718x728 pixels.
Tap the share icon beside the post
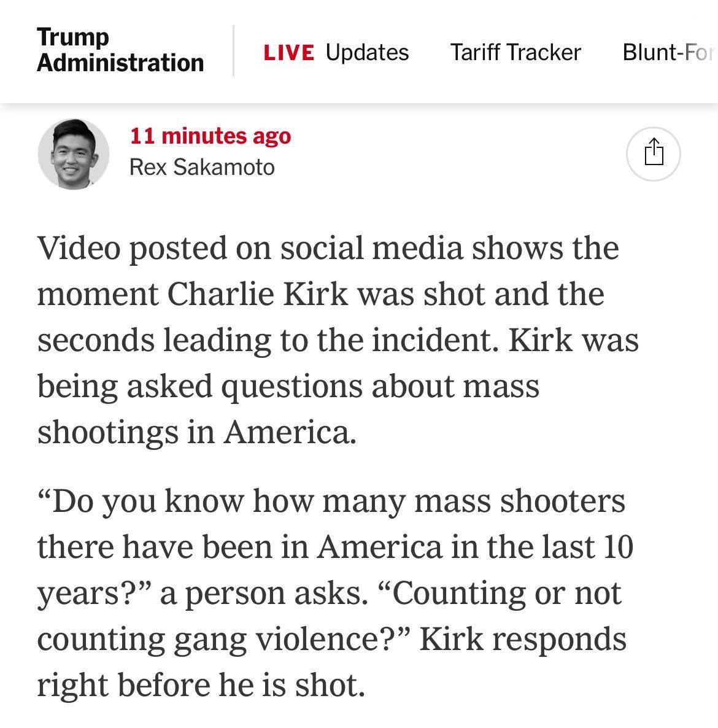click(x=653, y=153)
